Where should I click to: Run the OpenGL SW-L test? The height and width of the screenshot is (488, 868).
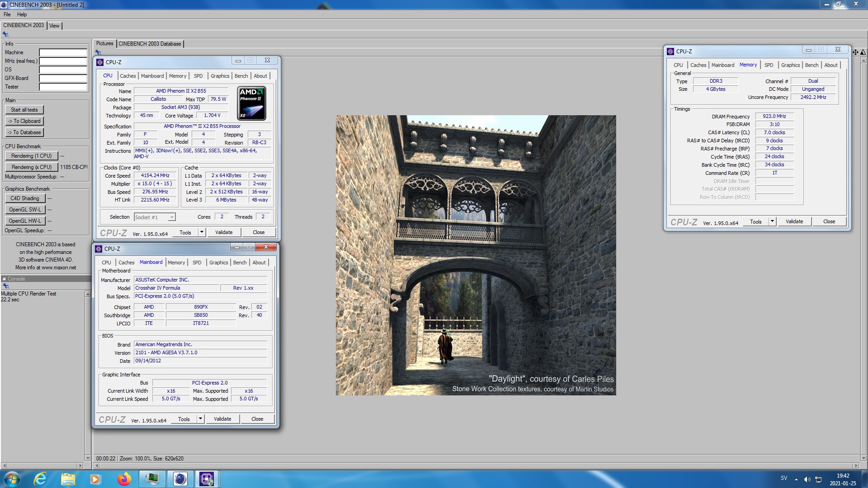(25, 210)
